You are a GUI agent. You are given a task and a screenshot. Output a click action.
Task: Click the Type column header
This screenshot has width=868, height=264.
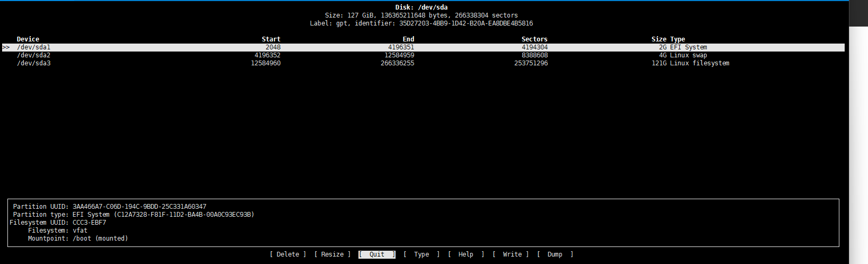pyautogui.click(x=678, y=39)
